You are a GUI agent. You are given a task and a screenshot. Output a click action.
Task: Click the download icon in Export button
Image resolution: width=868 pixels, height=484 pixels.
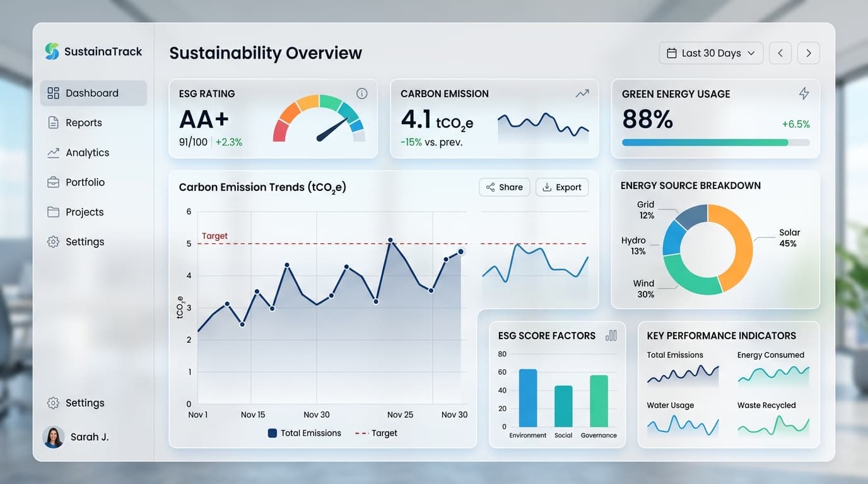click(547, 187)
